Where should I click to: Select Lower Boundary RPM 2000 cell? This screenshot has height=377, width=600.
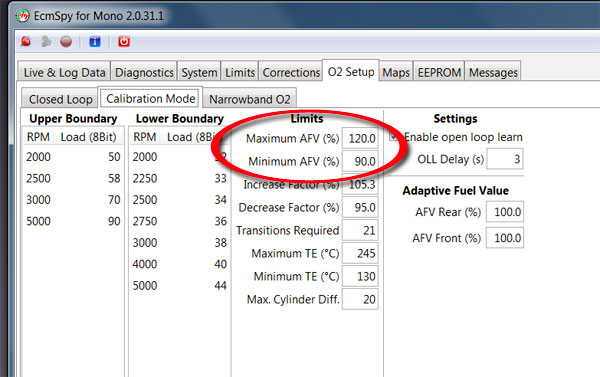pyautogui.click(x=145, y=157)
